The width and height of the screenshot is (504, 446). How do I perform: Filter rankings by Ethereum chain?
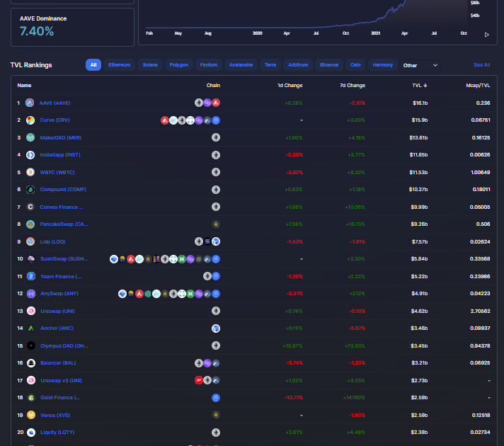point(119,65)
